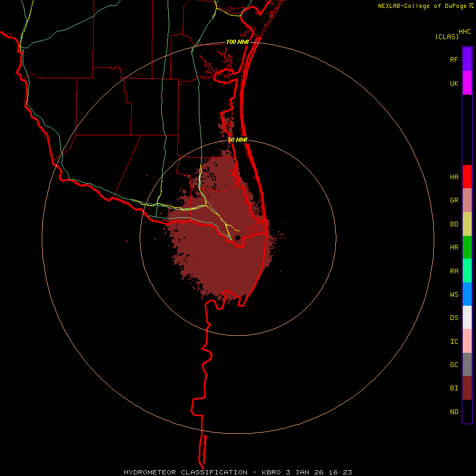Click the BI dark red legend swatch
Viewport: 476px width, 476px height.
[467, 388]
